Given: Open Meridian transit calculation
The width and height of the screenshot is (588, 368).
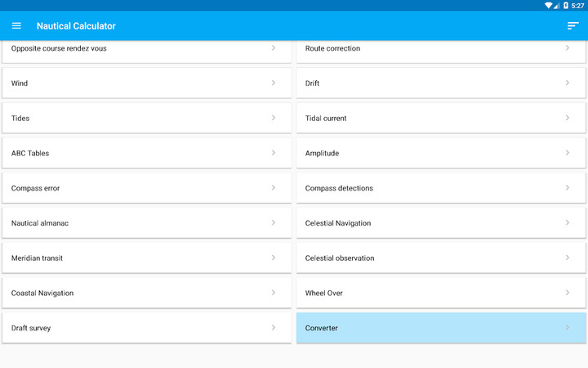Looking at the screenshot, I should pyautogui.click(x=146, y=258).
